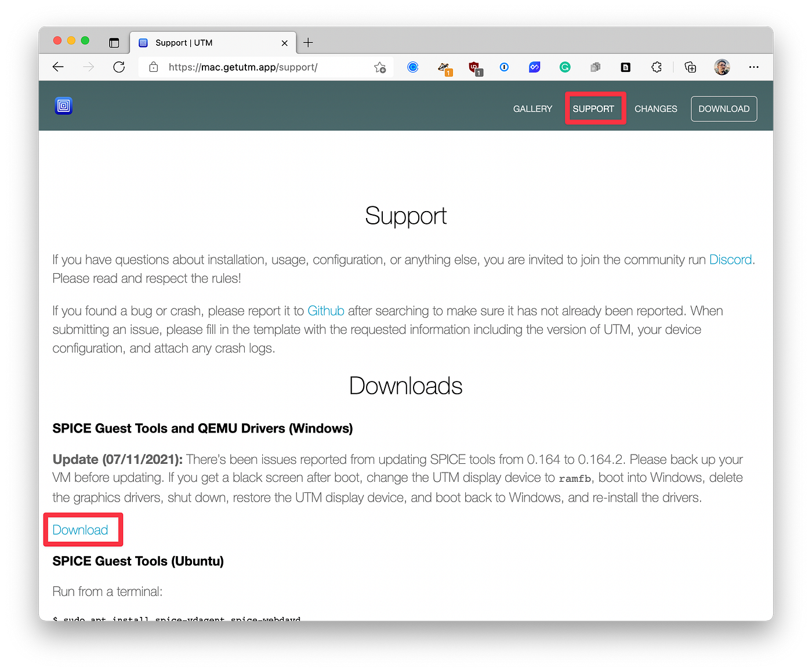Viewport: 812px width, 672px height.
Task: Click the address bar URL field
Action: (242, 67)
